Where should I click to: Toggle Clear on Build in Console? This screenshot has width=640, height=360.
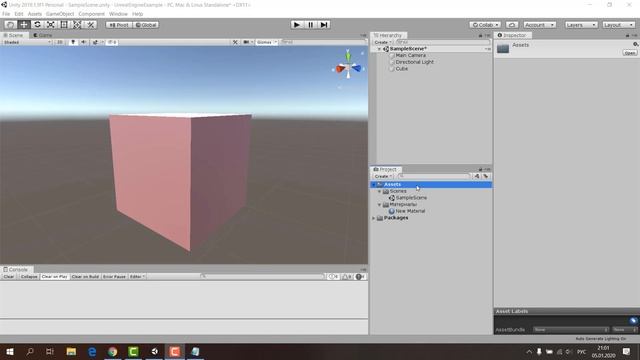[x=85, y=277]
